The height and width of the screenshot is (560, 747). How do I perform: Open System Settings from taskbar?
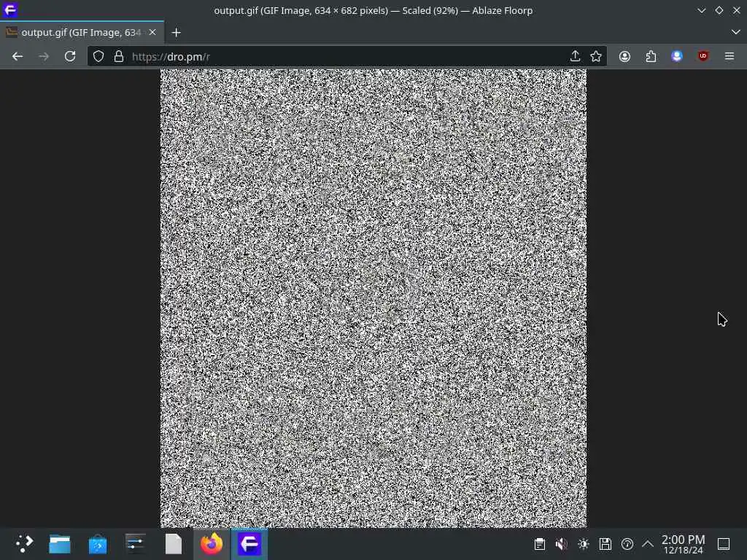click(135, 544)
